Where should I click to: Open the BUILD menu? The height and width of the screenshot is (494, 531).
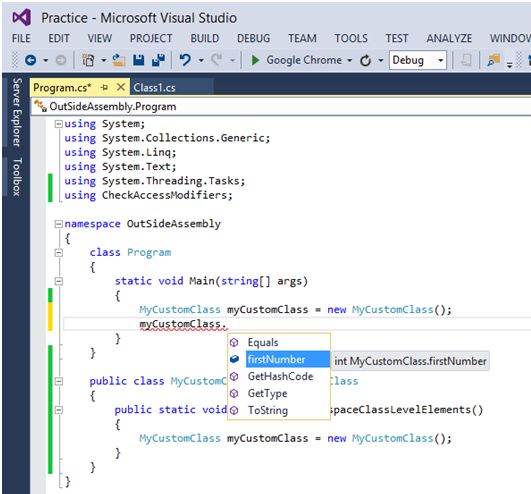[205, 38]
